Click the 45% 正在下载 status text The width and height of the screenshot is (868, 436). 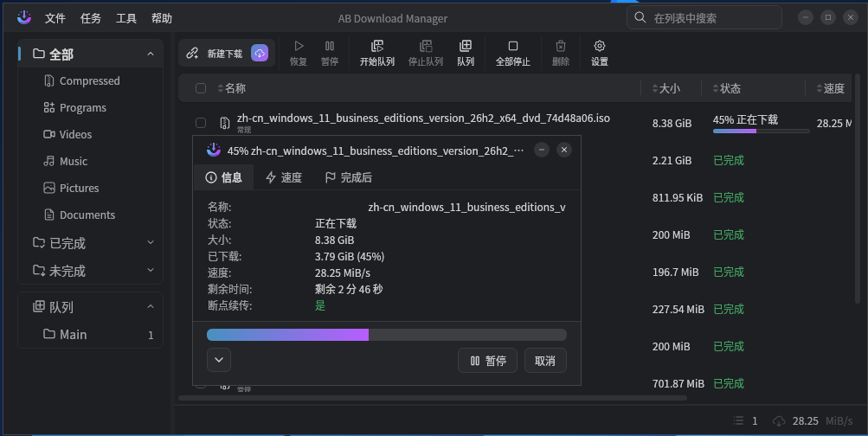click(x=745, y=119)
